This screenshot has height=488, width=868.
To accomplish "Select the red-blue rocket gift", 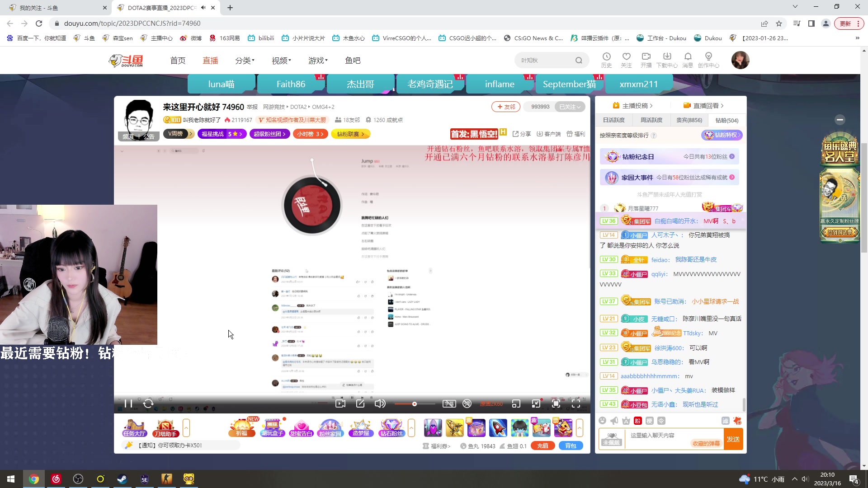I will coord(498,428).
